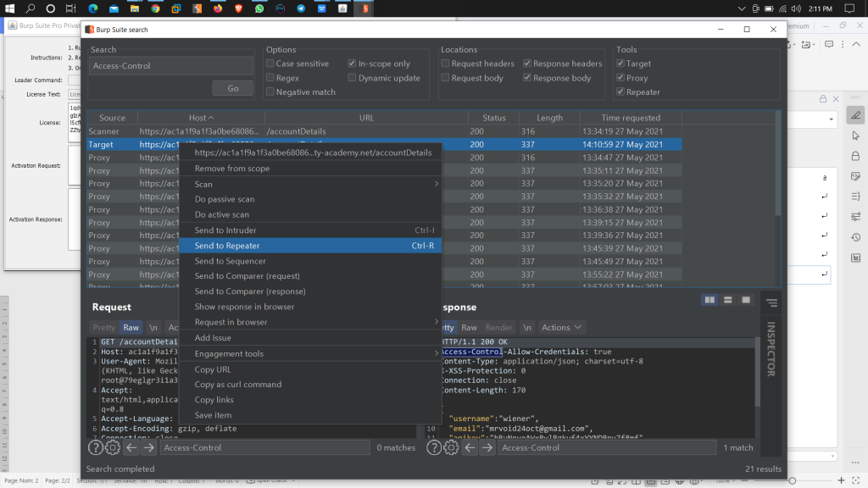Choose Send to Intruder from context menu
868x488 pixels.
click(310, 230)
